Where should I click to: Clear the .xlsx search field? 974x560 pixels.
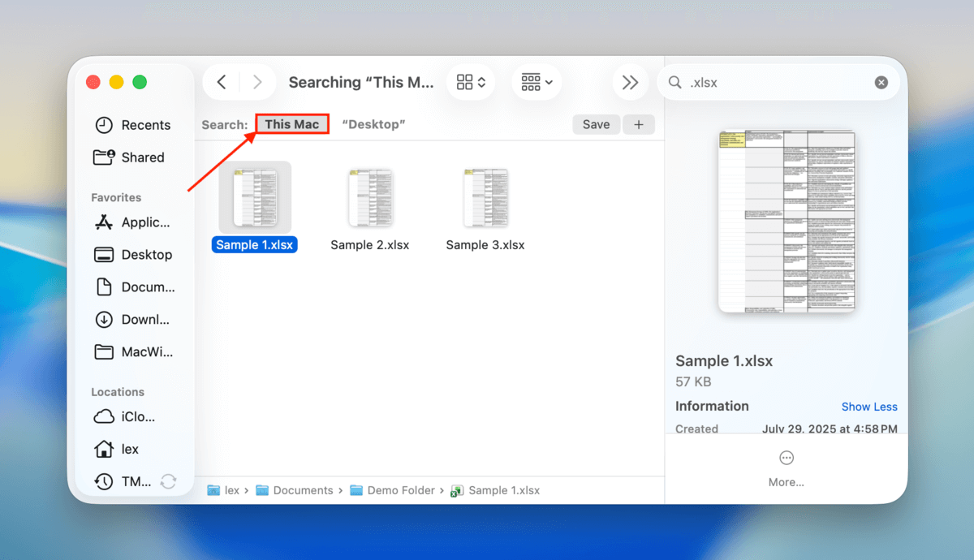coord(881,82)
